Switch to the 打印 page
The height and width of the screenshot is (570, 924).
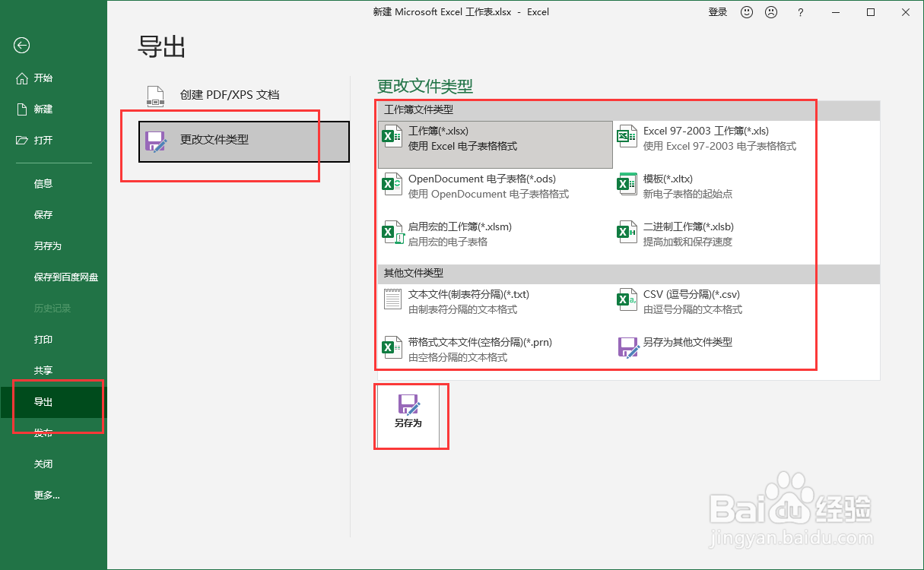click(43, 339)
